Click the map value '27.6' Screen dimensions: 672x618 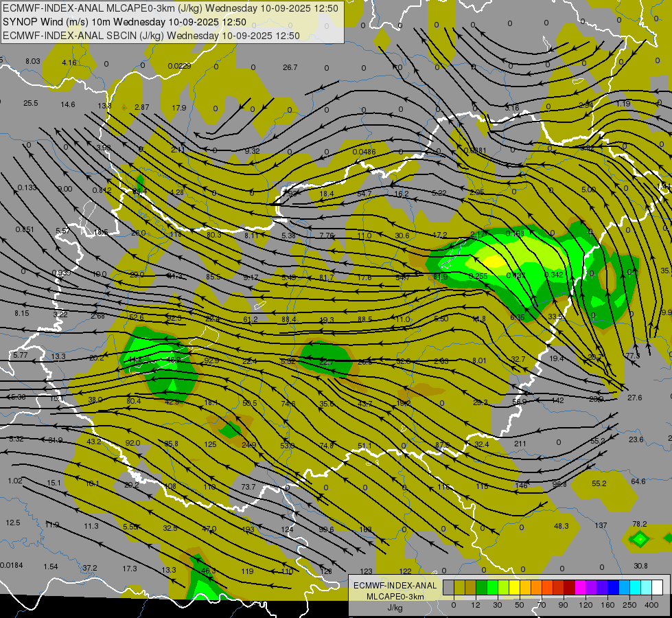click(635, 398)
